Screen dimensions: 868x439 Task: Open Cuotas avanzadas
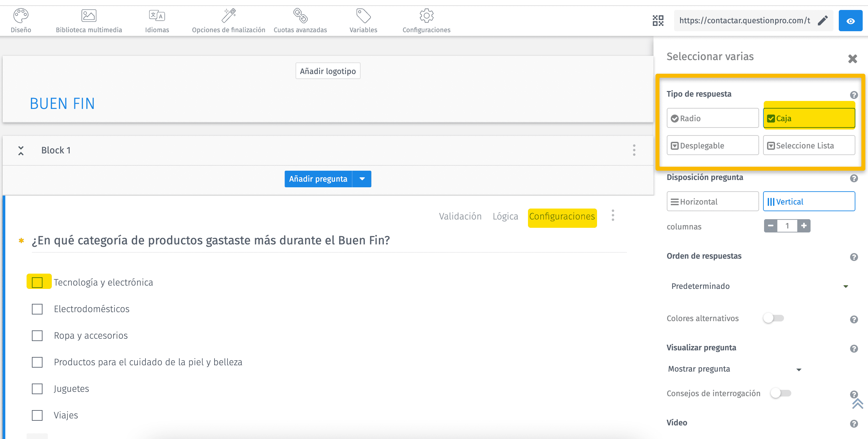click(x=300, y=20)
